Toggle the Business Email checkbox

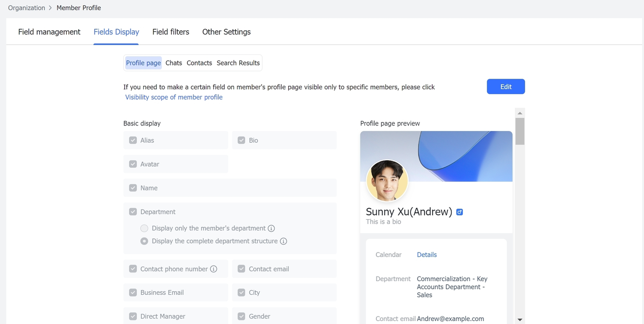point(133,293)
